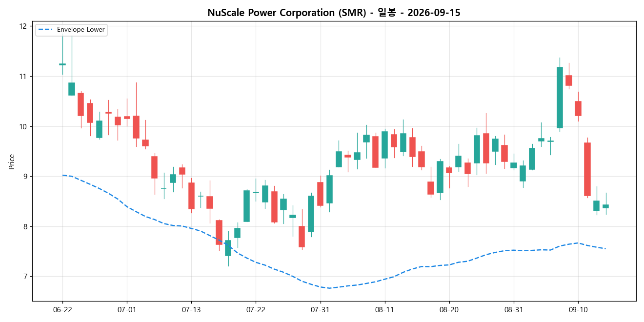Click the 07-13 x-axis date label

(x=191, y=310)
